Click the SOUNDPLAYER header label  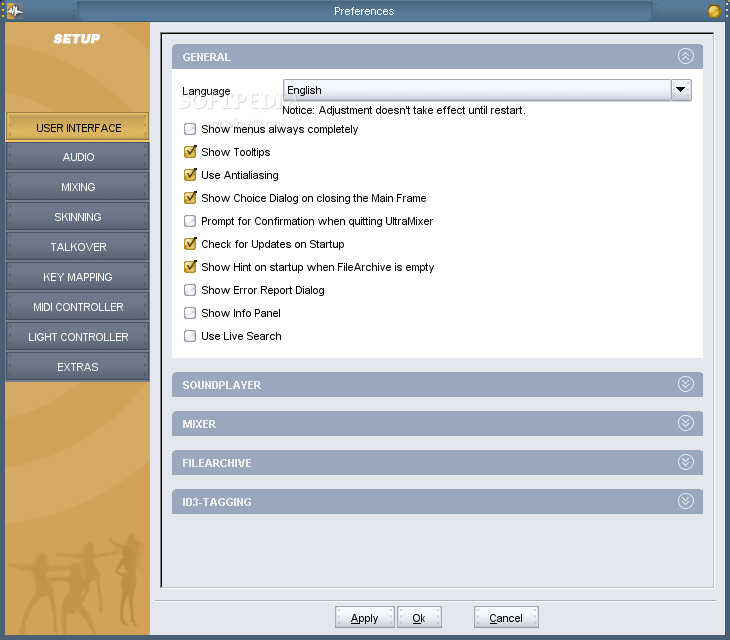point(222,385)
